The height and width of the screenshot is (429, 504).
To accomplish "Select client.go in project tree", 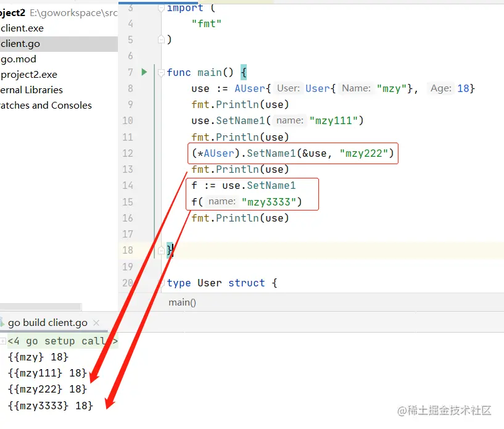I will [x=59, y=44].
